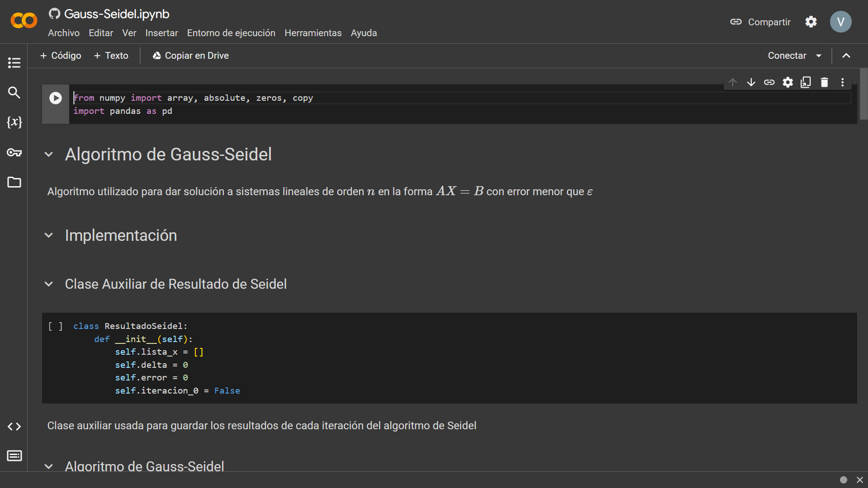The width and height of the screenshot is (868, 488).
Task: Click the notebook vertical scrollbar thumb
Action: pos(863,94)
